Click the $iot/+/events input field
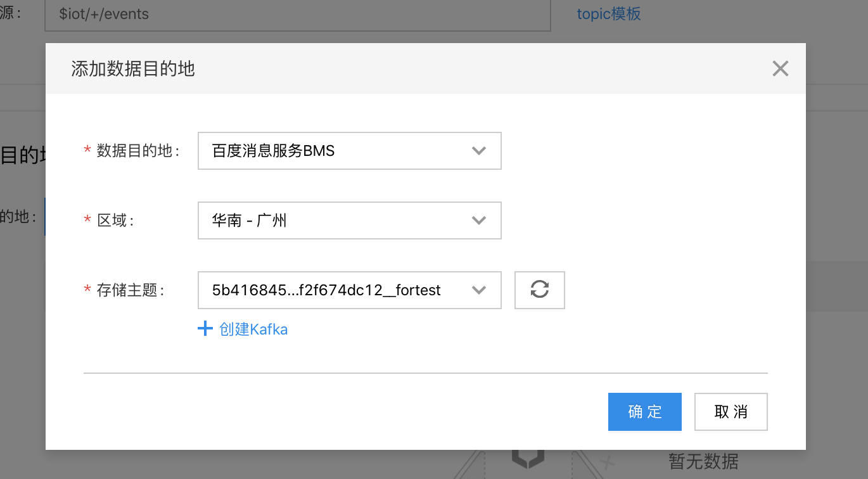Image resolution: width=868 pixels, height=479 pixels. (x=298, y=14)
